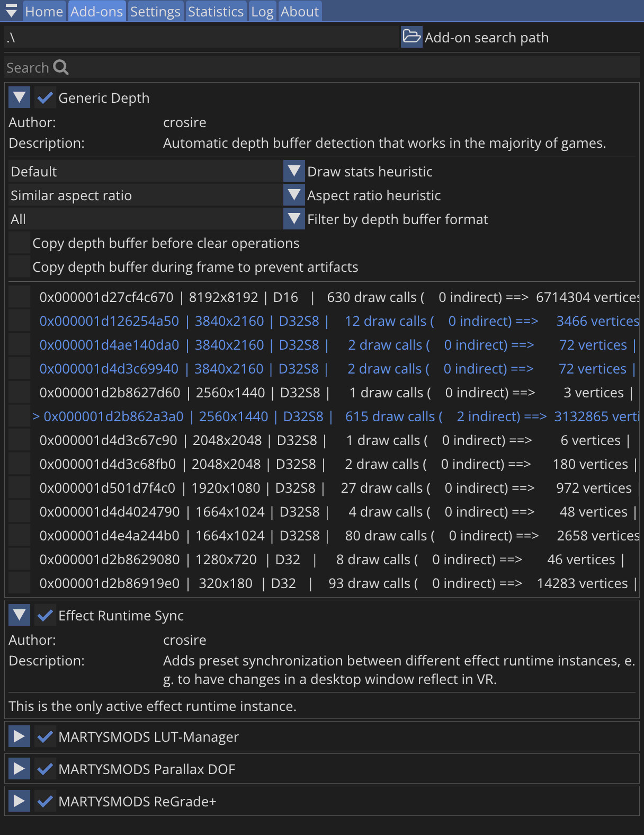
Task: Open the Add-ons tab
Action: 96,11
